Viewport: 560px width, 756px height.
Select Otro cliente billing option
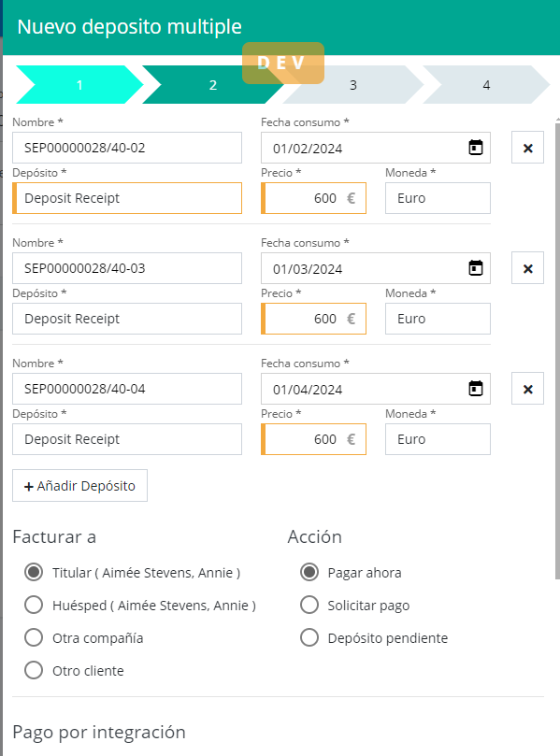(x=34, y=671)
